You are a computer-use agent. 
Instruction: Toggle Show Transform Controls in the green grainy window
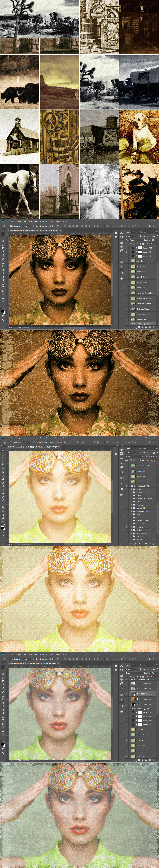coord(34,659)
